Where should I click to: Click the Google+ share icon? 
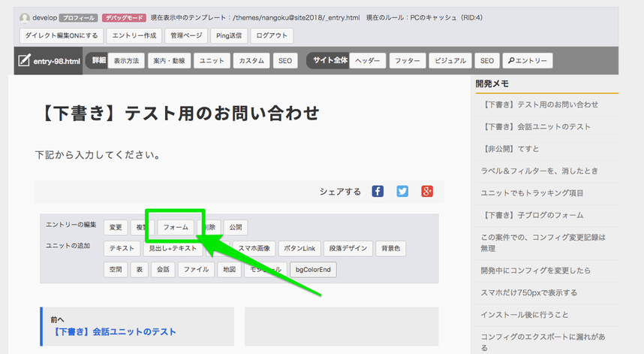click(427, 192)
